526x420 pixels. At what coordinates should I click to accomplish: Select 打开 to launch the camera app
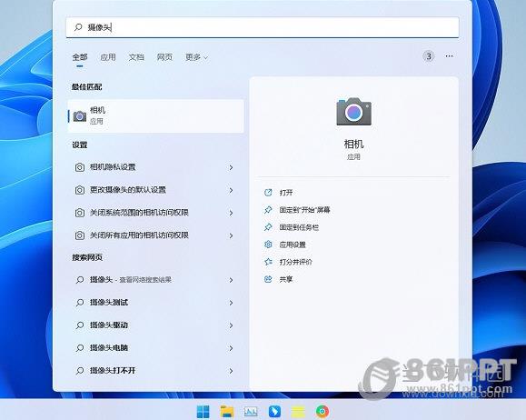point(286,193)
